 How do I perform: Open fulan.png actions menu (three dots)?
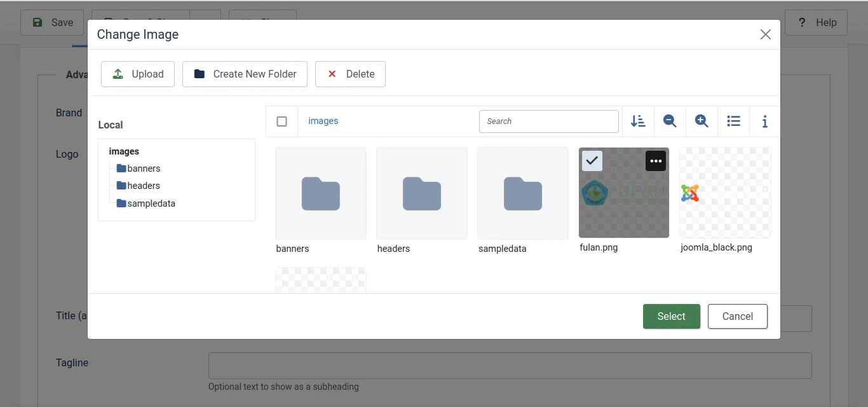tap(656, 161)
